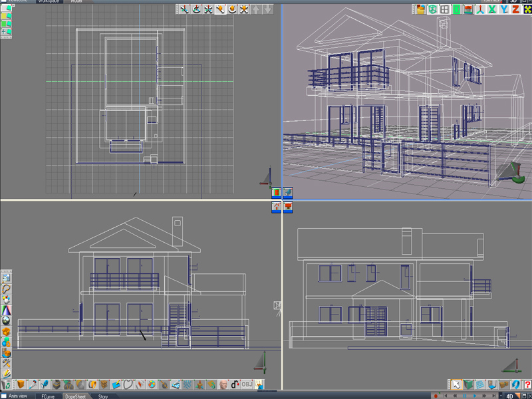This screenshot has height=399, width=532.
Task: Tick the Anim view checkbox
Action: point(4,396)
